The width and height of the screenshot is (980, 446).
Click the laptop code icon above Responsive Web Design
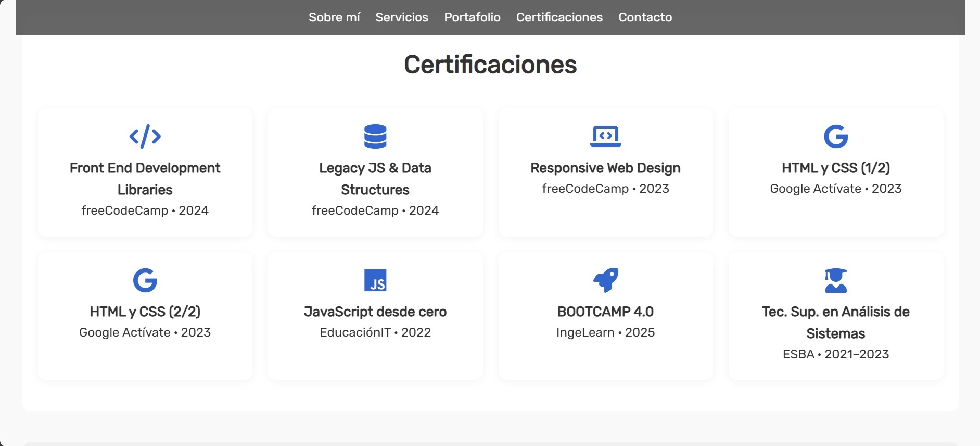click(x=606, y=137)
